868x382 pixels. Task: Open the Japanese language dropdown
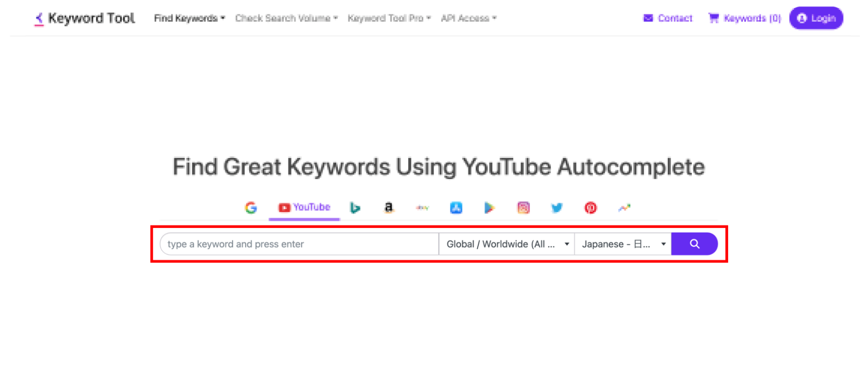623,244
